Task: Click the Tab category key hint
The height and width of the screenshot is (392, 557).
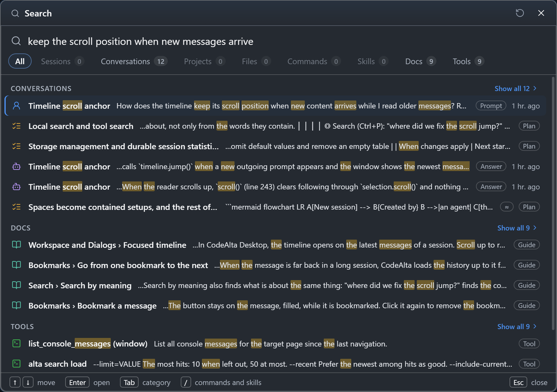Action: tap(129, 382)
